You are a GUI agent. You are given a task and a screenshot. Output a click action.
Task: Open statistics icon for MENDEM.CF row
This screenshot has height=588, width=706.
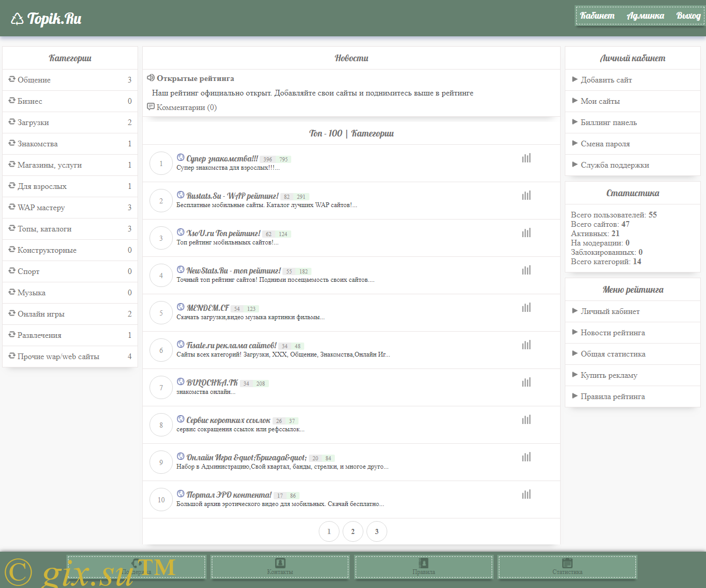[x=526, y=307]
